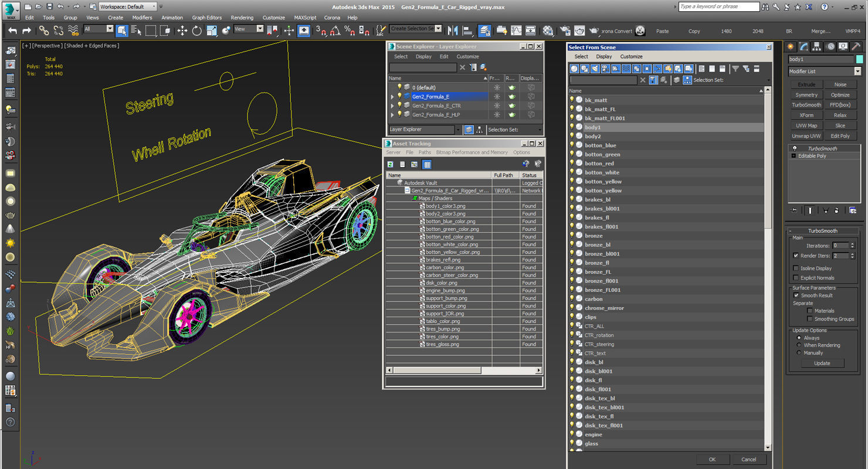Click horizontal scrollbar in Asset Tracking
Image resolution: width=868 pixels, height=469 pixels.
click(437, 371)
